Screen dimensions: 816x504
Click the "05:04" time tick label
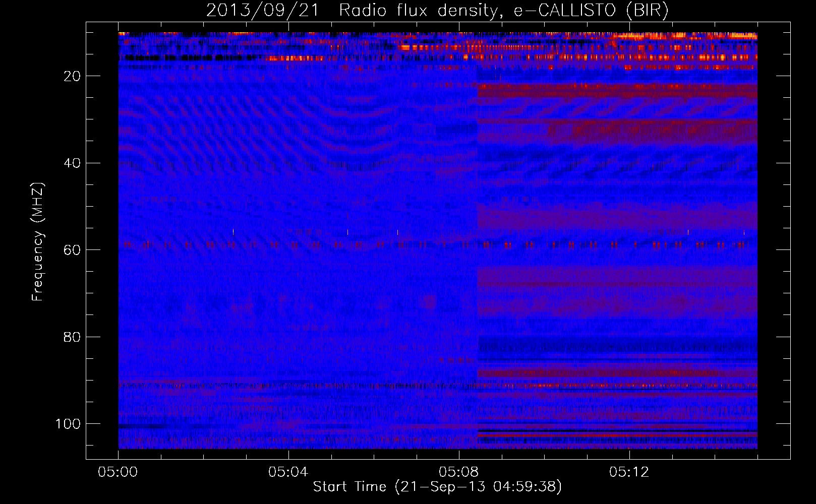(288, 472)
